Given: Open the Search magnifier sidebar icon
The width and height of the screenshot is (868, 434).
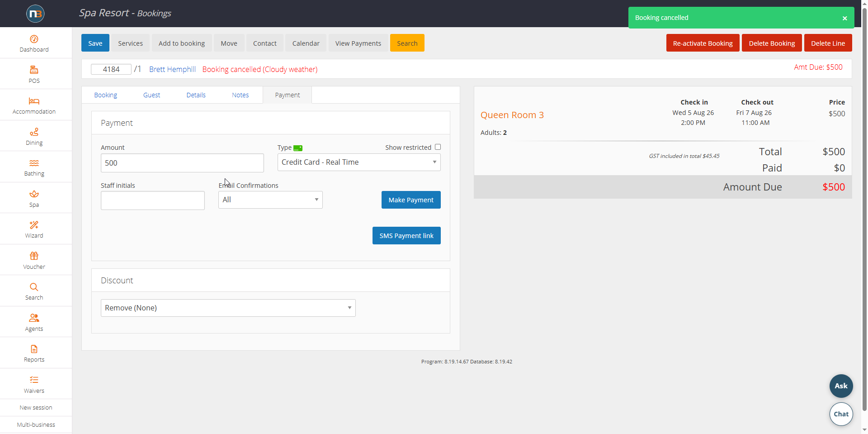Looking at the screenshot, I should pyautogui.click(x=34, y=287).
